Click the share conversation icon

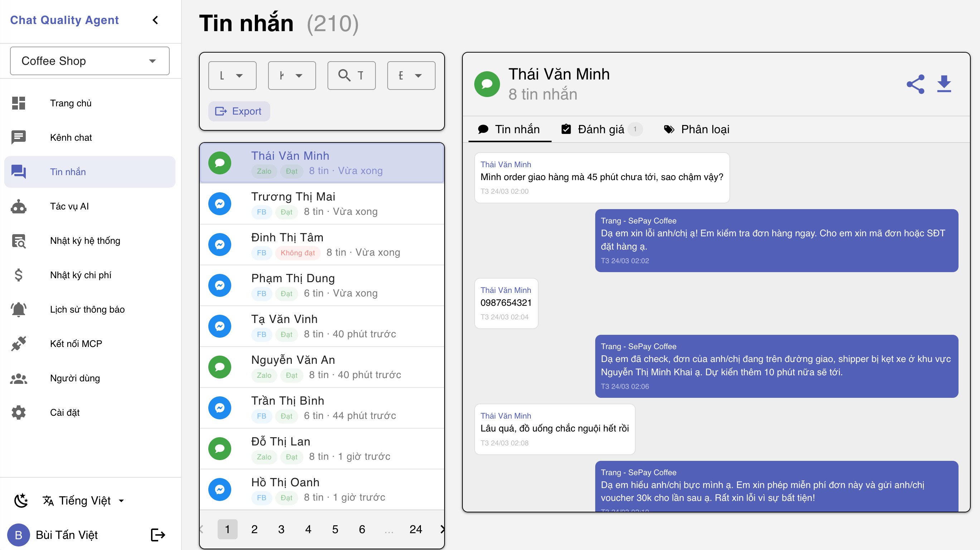pos(916,84)
